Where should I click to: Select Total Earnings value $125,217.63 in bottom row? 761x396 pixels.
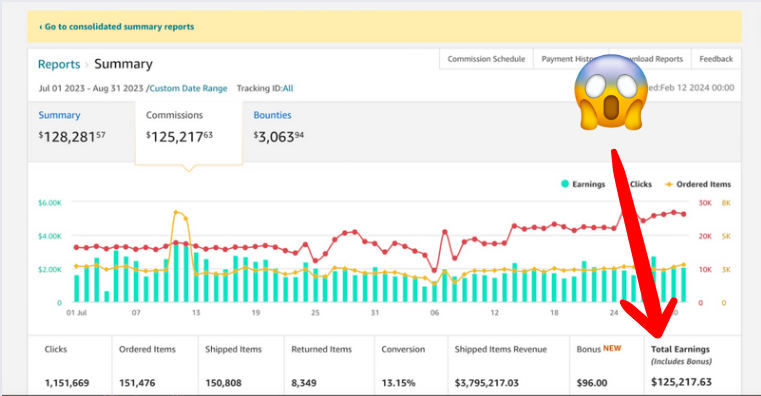point(681,382)
